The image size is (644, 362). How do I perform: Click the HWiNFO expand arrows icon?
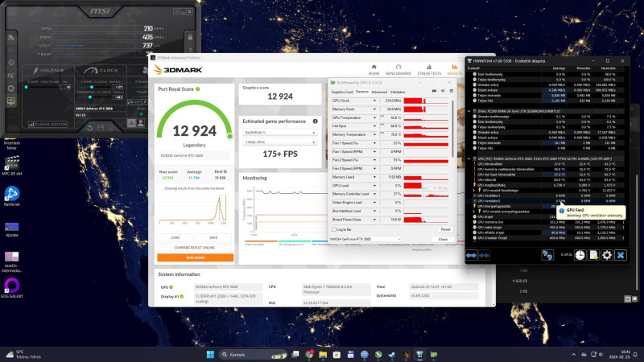click(x=471, y=255)
